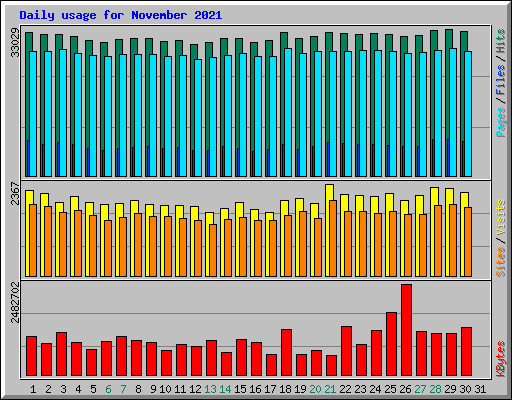Click the Pages legend label
This screenshot has height=400, width=512.
click(501, 122)
